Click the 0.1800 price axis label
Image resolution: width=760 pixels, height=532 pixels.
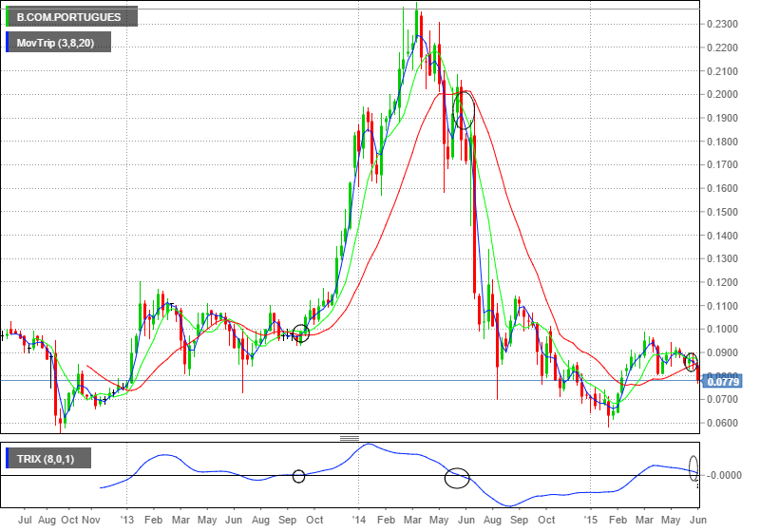click(x=722, y=142)
